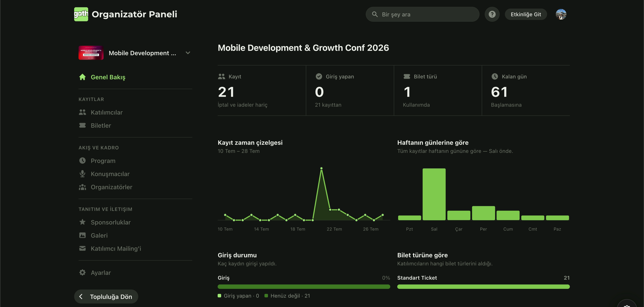Click the Ayarlar gear icon

point(82,272)
